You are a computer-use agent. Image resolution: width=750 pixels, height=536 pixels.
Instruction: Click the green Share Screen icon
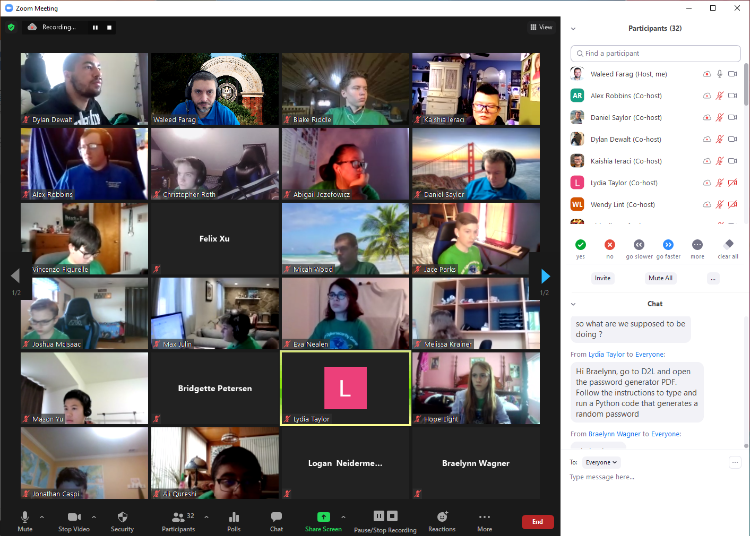(323, 517)
